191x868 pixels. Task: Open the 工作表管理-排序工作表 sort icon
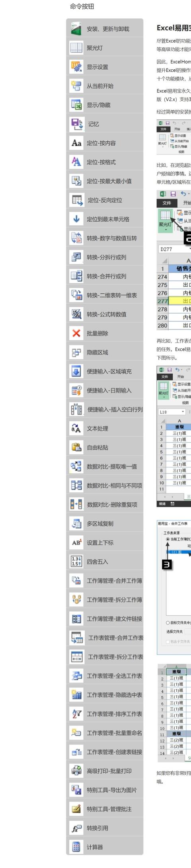pos(76,714)
